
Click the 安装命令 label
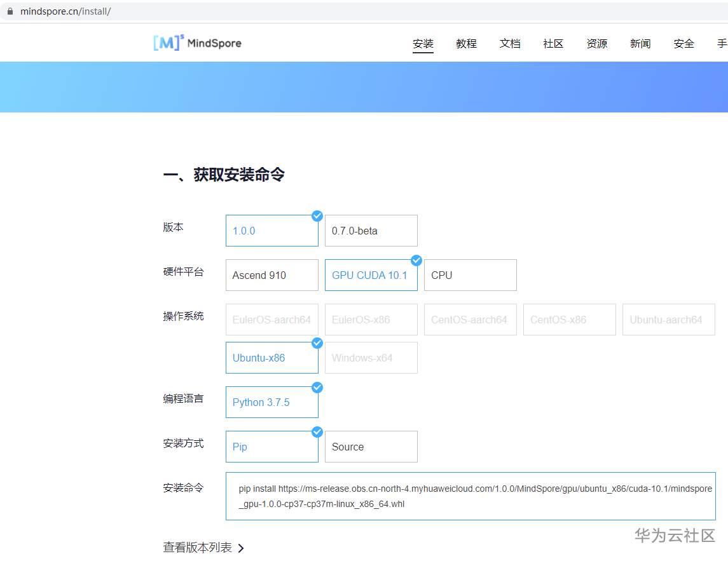point(183,488)
